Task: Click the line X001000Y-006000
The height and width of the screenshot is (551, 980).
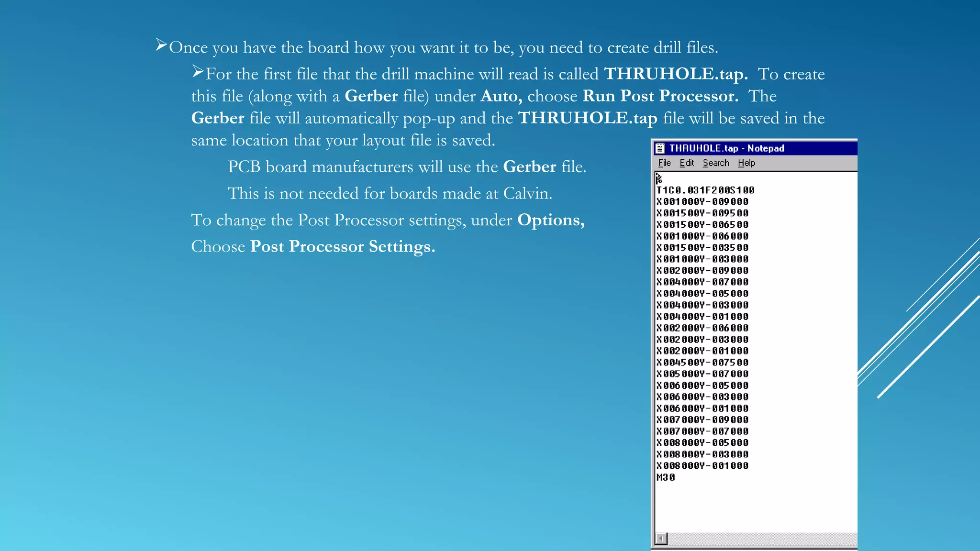Action: coord(702,236)
